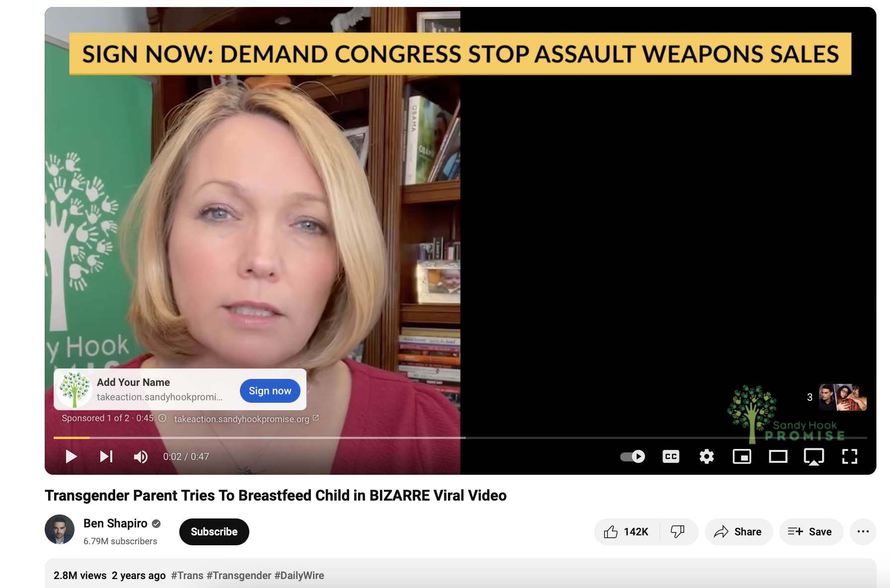890x588 pixels.
Task: Save video to a playlist
Action: pyautogui.click(x=811, y=532)
